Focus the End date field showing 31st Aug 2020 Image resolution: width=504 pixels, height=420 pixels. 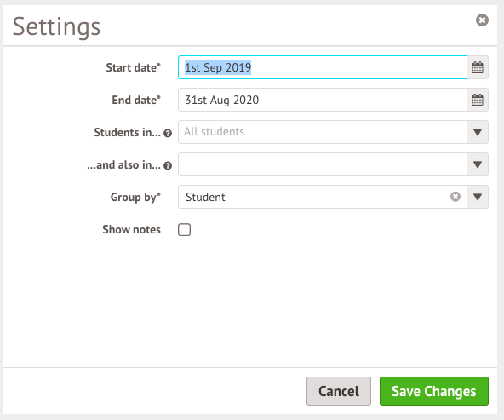click(323, 100)
